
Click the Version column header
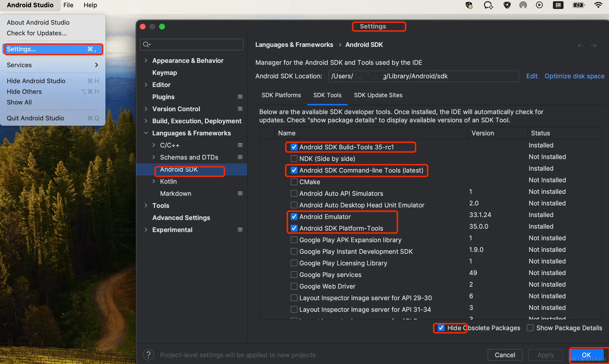pyautogui.click(x=483, y=133)
